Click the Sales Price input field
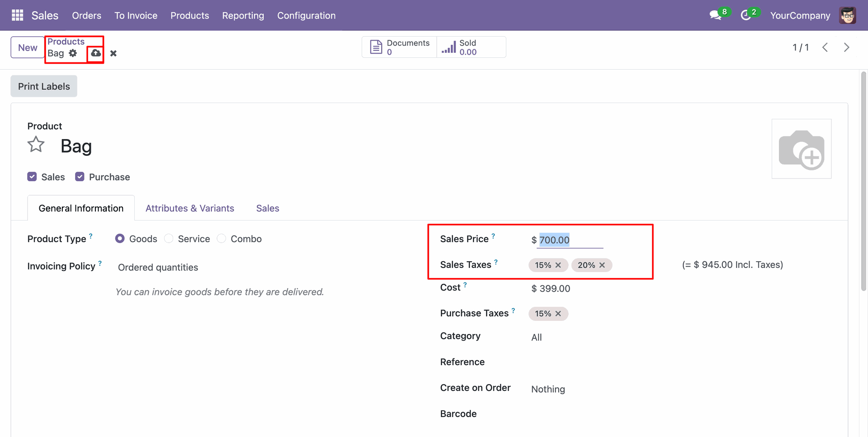 coord(570,240)
